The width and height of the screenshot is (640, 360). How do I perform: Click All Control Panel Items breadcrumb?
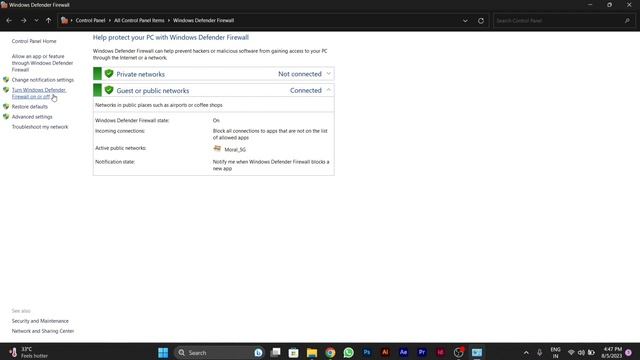click(x=139, y=20)
